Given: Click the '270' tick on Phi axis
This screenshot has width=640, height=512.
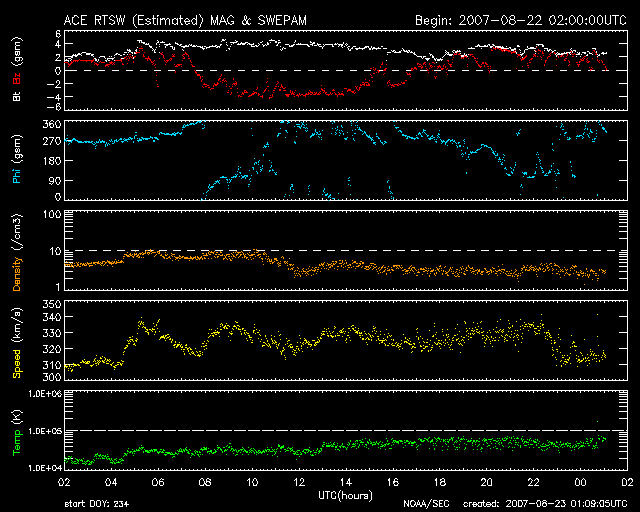Looking at the screenshot, I should click(52, 142).
